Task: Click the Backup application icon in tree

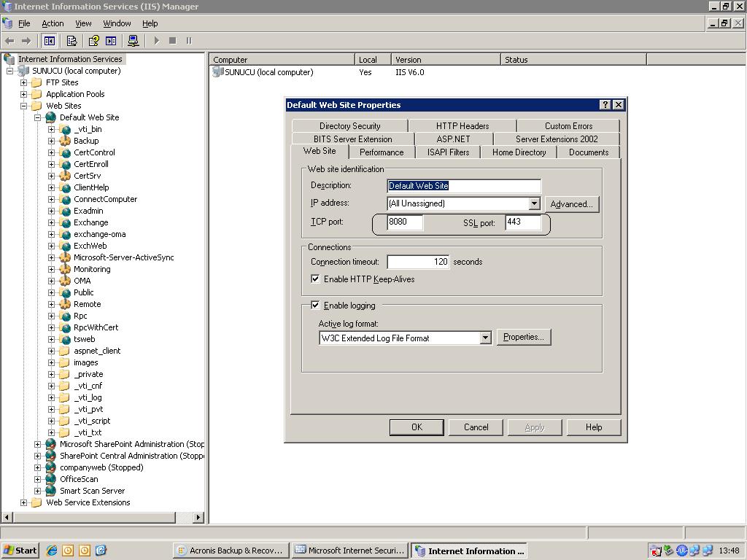Action: tap(65, 141)
